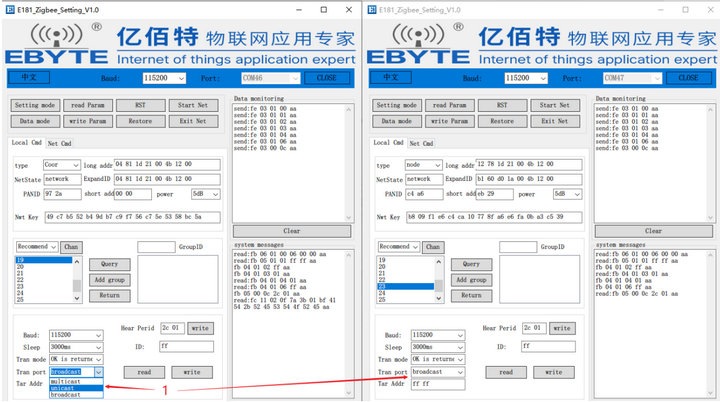The height and width of the screenshot is (402, 720).
Task: Click RST button in right window
Action: click(502, 105)
